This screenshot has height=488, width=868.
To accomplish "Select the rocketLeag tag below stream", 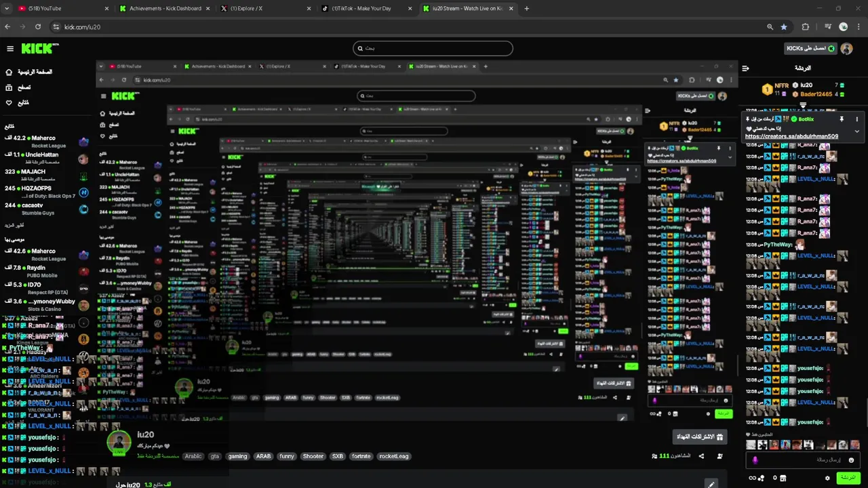I will tap(393, 456).
